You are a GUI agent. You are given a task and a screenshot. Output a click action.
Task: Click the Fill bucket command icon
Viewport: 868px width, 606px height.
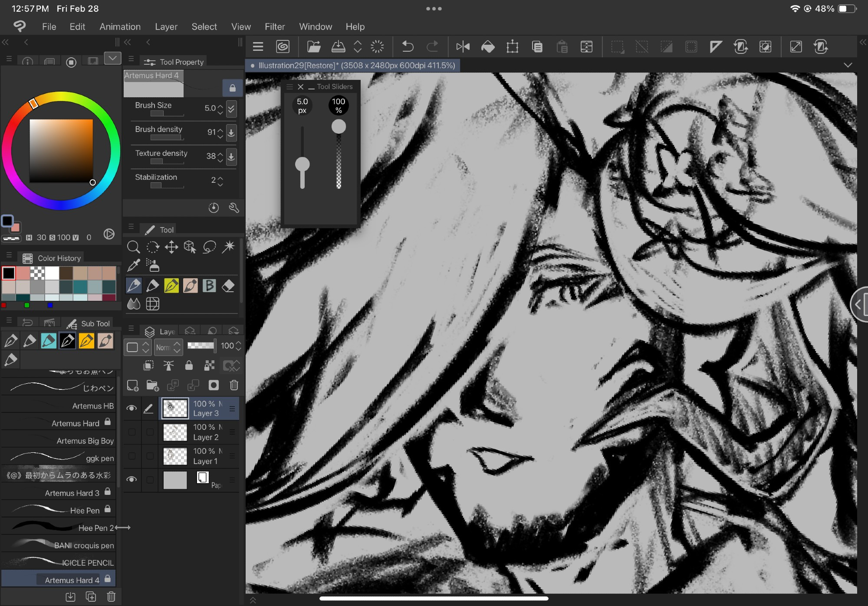(488, 46)
